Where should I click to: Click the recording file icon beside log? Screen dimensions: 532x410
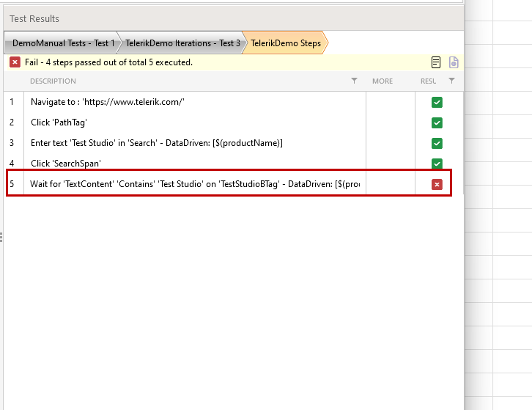click(454, 62)
